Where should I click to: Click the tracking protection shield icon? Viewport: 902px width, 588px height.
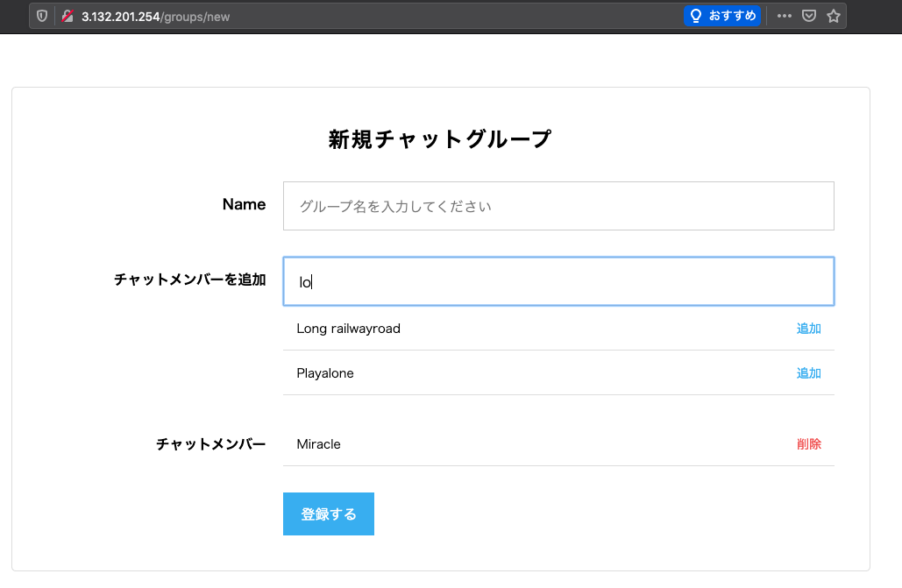pos(41,16)
